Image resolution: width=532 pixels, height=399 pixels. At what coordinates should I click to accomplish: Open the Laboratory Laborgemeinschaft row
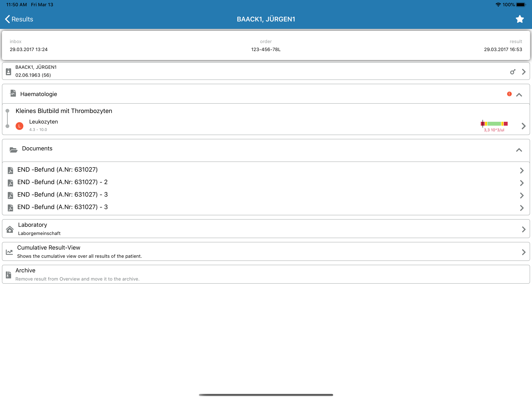point(265,229)
